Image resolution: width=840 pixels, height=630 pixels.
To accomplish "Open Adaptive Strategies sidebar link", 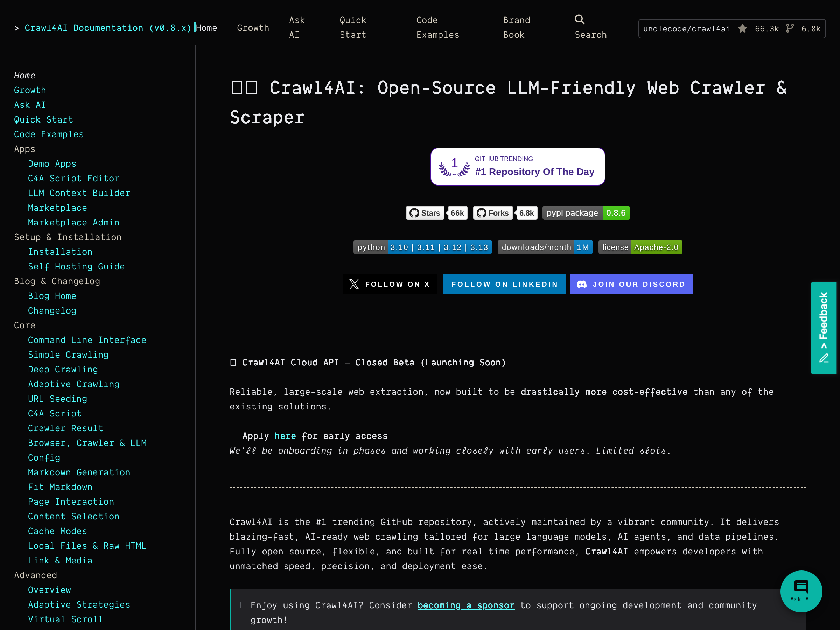I will 79,604.
